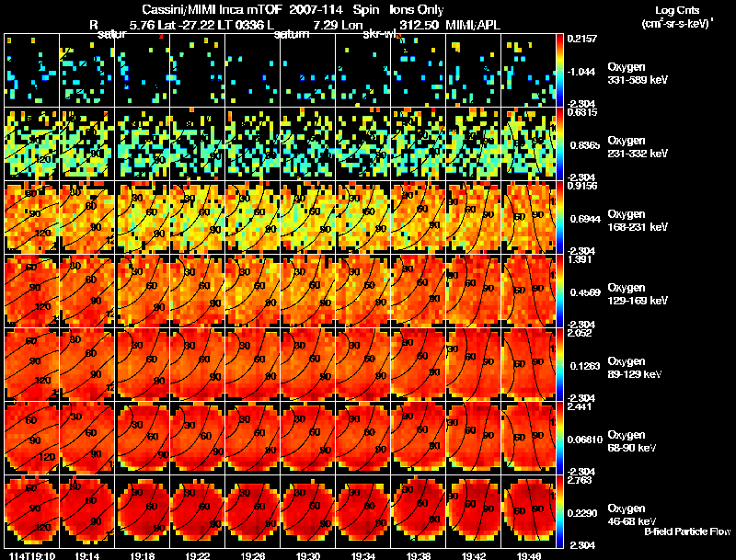
Task: Select the 168-231 keV image panel at 19:46
Action: coord(528,218)
